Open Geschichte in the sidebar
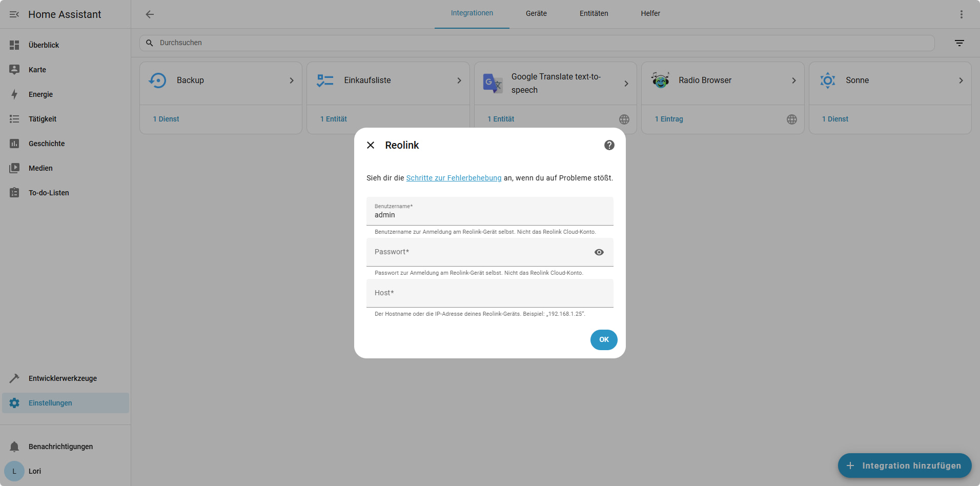 (x=66, y=144)
